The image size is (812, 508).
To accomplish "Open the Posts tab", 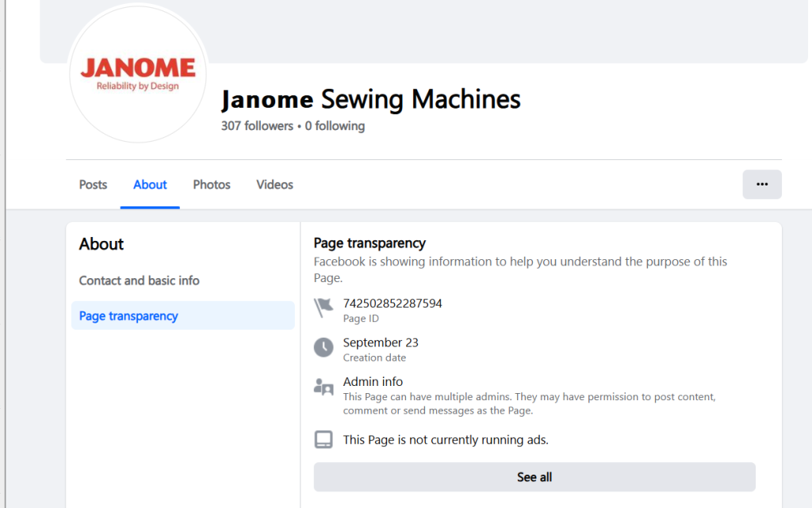I will pos(93,185).
